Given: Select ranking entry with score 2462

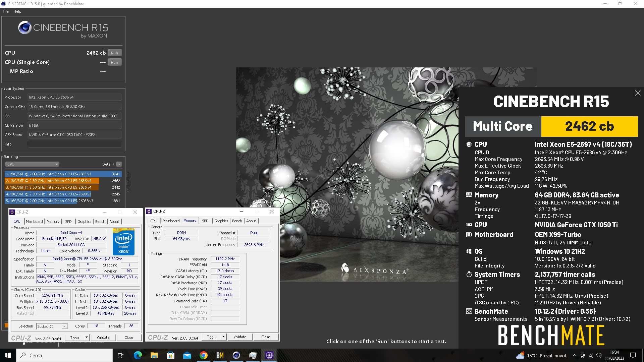Looking at the screenshot, I should click(63, 181).
